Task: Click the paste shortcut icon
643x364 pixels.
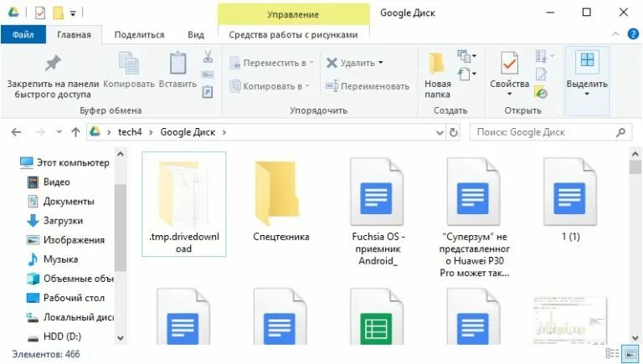Action: (208, 92)
